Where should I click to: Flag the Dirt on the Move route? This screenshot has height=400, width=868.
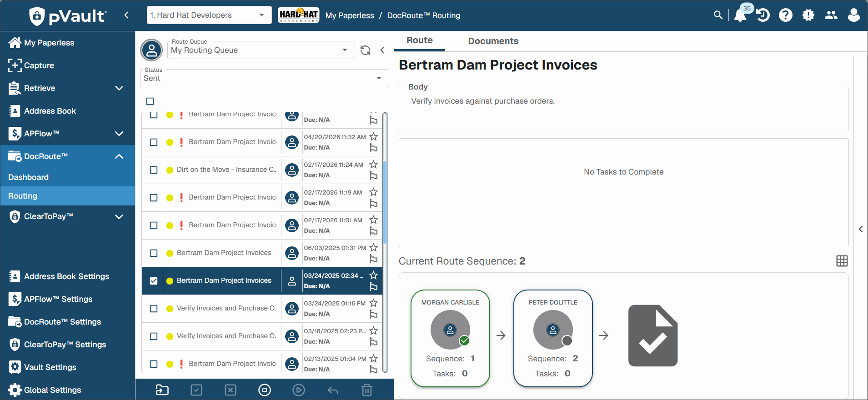[374, 175]
